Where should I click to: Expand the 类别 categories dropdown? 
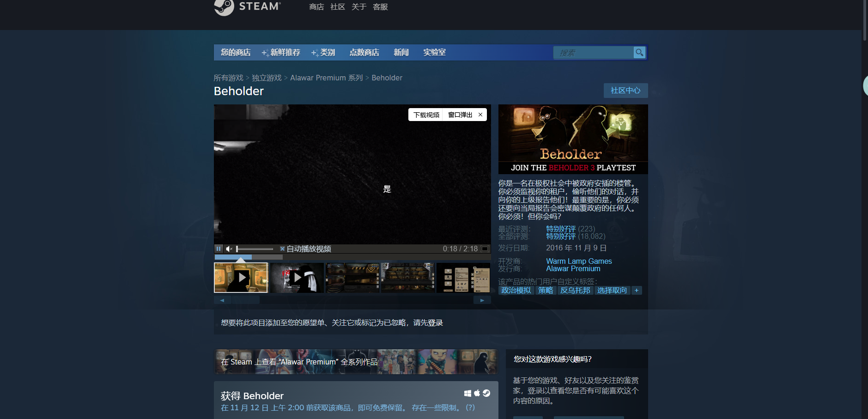(323, 53)
